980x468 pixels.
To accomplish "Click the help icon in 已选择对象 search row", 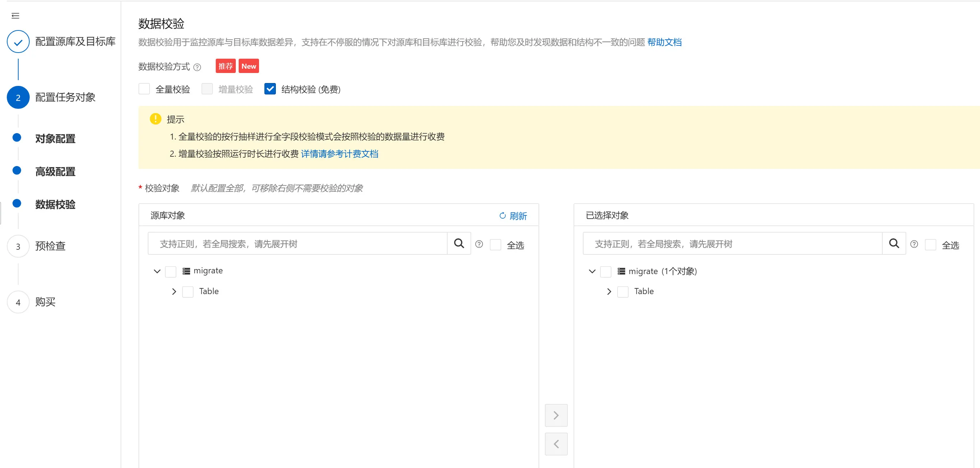I will 914,244.
